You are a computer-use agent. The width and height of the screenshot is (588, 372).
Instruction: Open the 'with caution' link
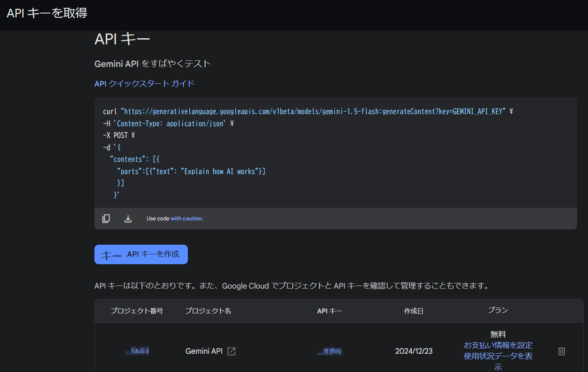click(186, 219)
